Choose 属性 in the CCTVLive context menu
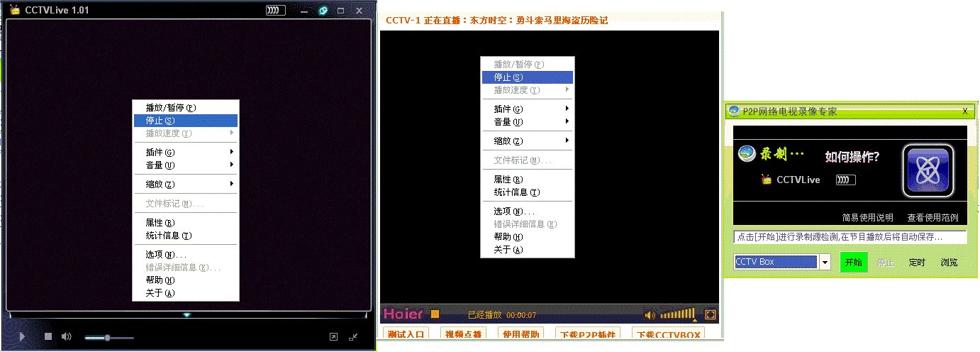Image resolution: width=980 pixels, height=352 pixels. point(186,223)
